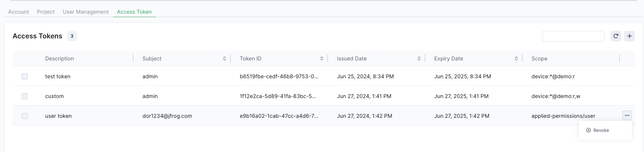Image resolution: width=644 pixels, height=152 pixels.
Task: Click the plus icon to add token
Action: click(x=630, y=36)
